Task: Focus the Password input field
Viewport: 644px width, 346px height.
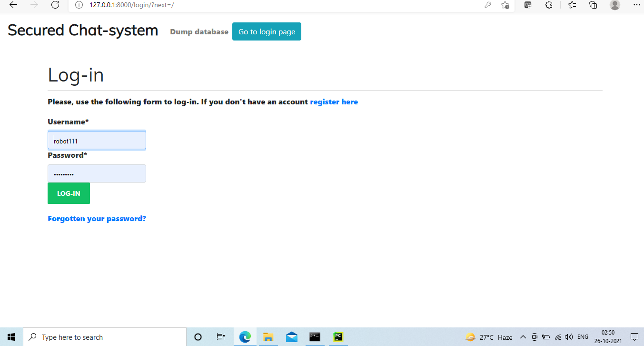Action: [97, 173]
